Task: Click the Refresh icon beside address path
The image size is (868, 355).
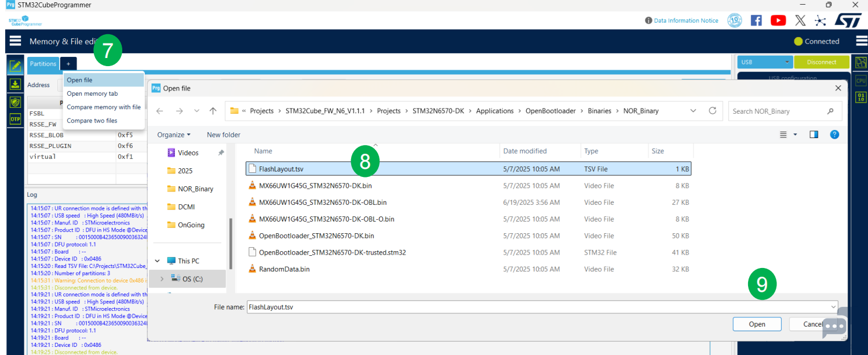Action: coord(713,111)
